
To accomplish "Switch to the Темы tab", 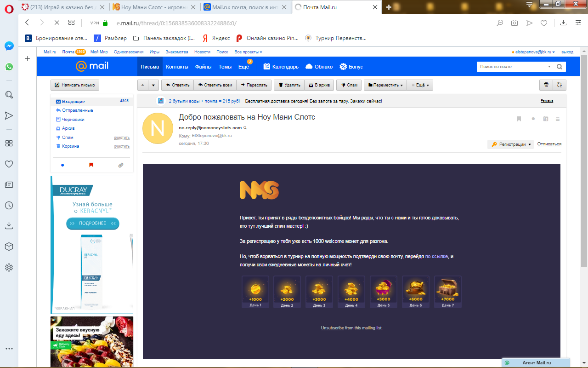I will tap(225, 67).
